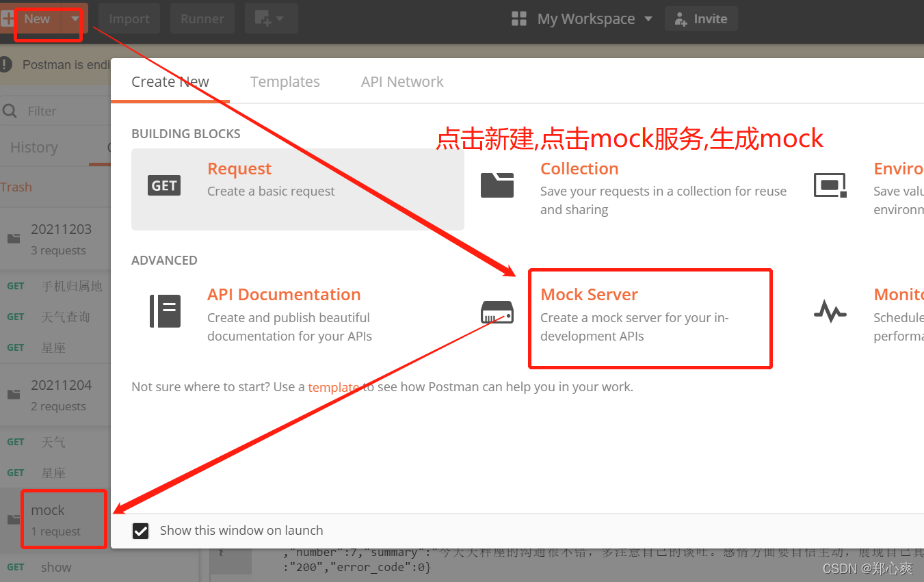Click the Invite button

coord(701,19)
